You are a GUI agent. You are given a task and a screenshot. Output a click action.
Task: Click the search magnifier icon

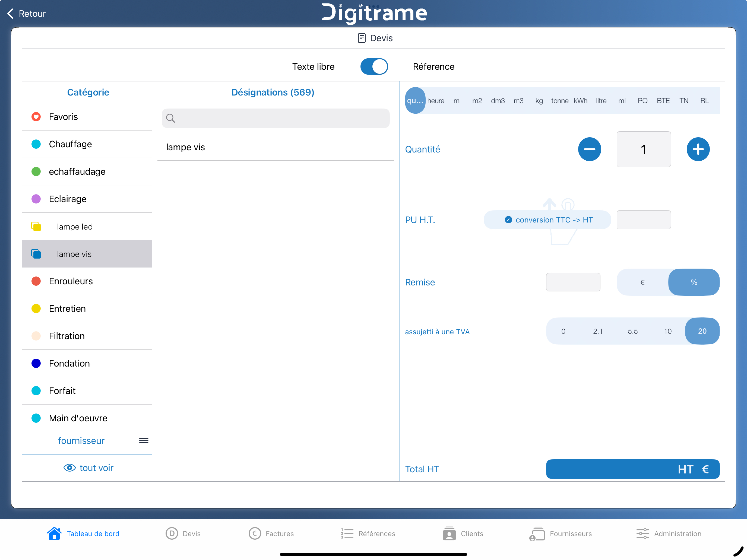click(x=170, y=118)
